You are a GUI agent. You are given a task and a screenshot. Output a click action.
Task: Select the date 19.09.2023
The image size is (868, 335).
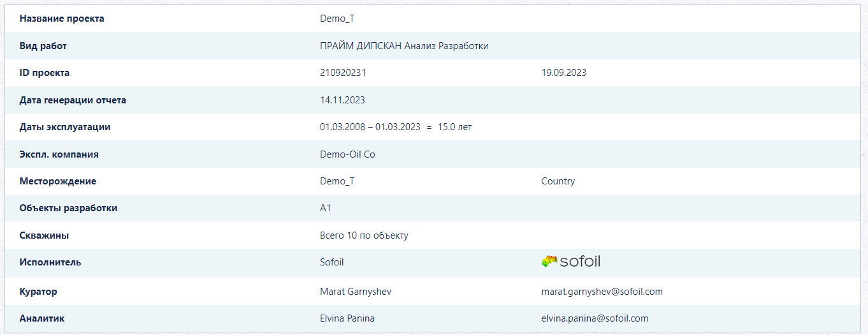click(x=564, y=73)
